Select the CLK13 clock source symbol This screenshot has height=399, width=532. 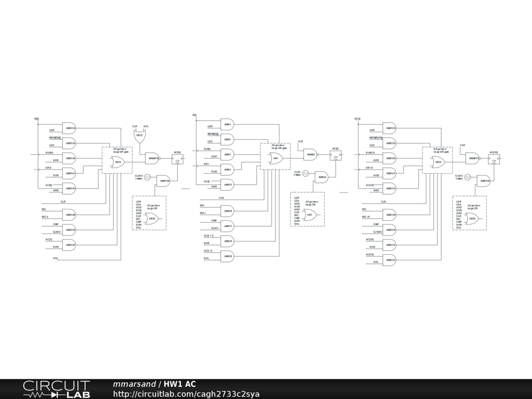point(468,177)
